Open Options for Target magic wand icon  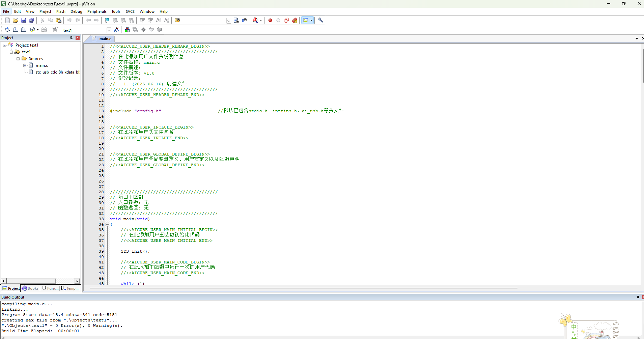[116, 30]
